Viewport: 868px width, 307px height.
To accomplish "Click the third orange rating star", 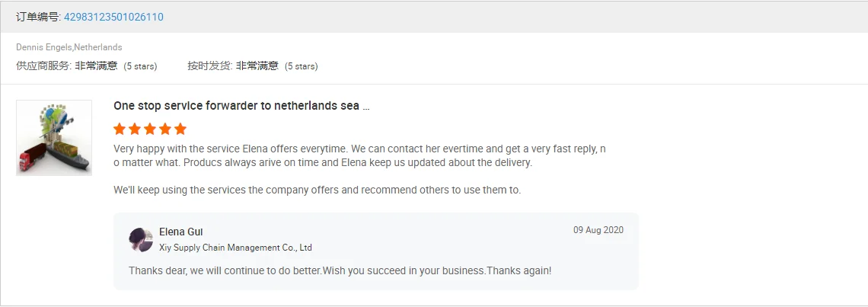I will pyautogui.click(x=150, y=129).
